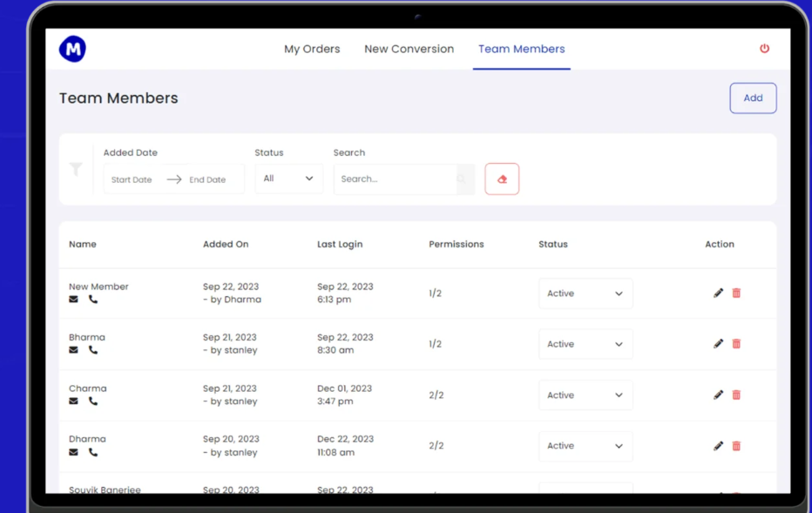Click the trash icon for Dharma

[736, 446]
